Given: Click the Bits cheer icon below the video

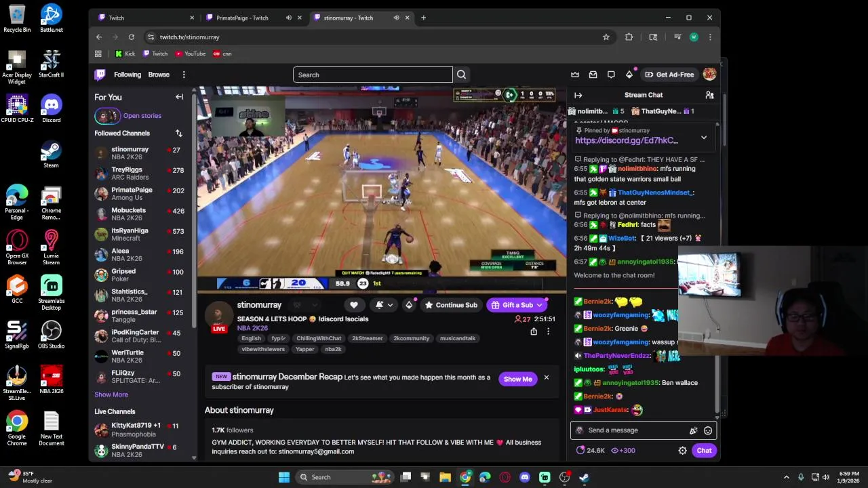Looking at the screenshot, I should point(409,305).
